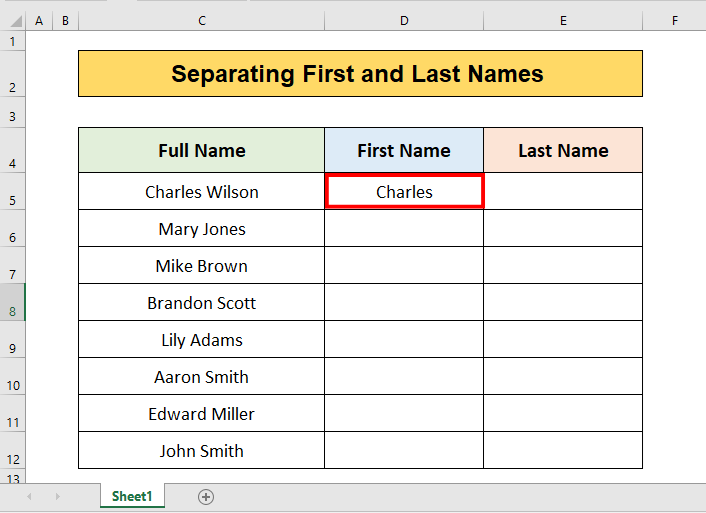This screenshot has width=706, height=513.
Task: Select the Charles Wilson full name cell
Action: pyautogui.click(x=201, y=192)
